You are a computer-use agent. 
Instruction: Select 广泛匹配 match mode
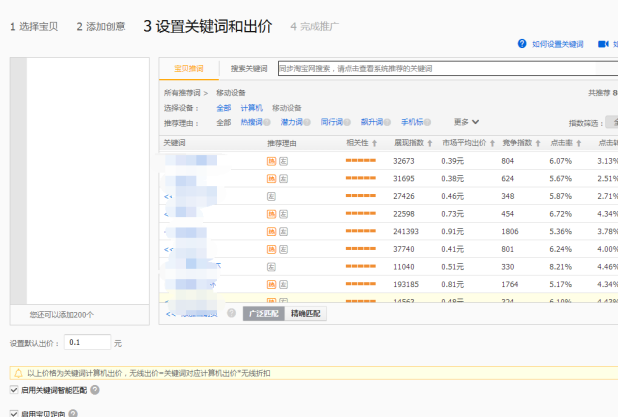click(264, 313)
